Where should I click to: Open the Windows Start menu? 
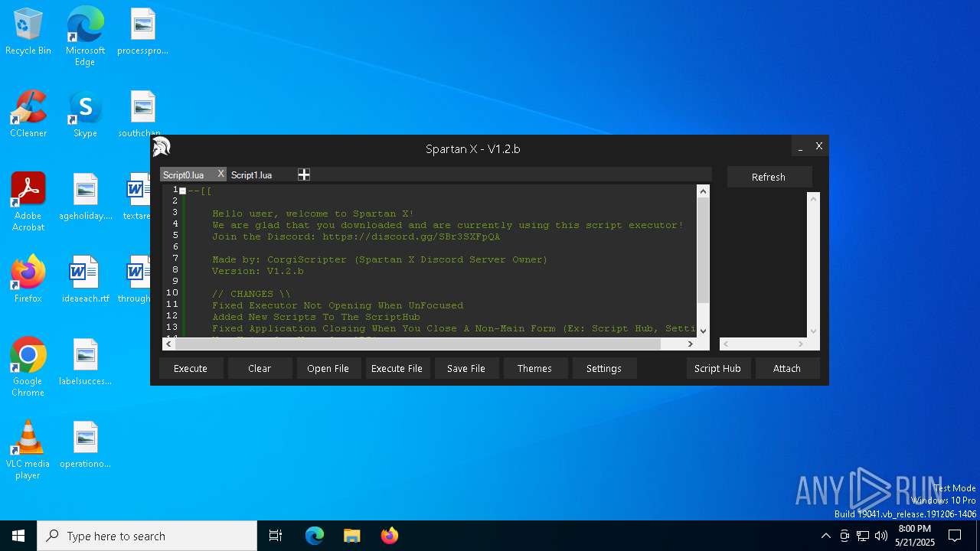coord(18,536)
